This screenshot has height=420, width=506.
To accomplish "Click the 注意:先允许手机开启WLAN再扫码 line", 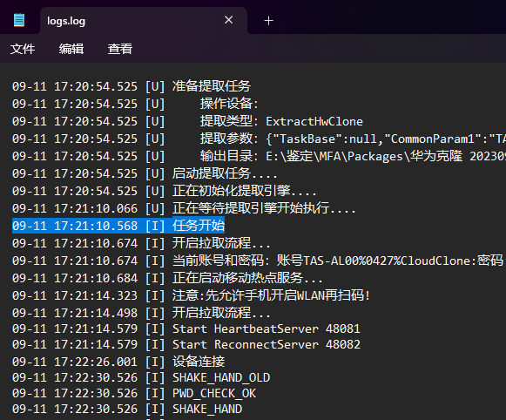I will tap(191, 295).
